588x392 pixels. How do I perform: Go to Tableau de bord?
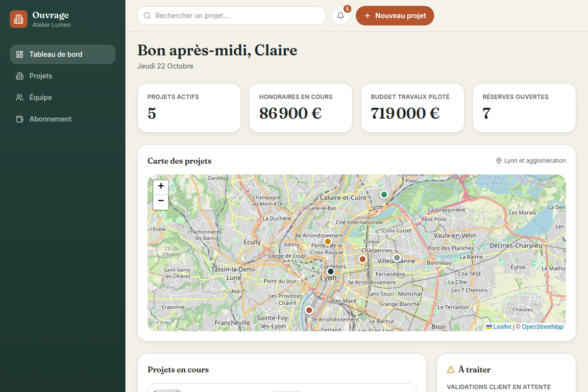click(63, 54)
